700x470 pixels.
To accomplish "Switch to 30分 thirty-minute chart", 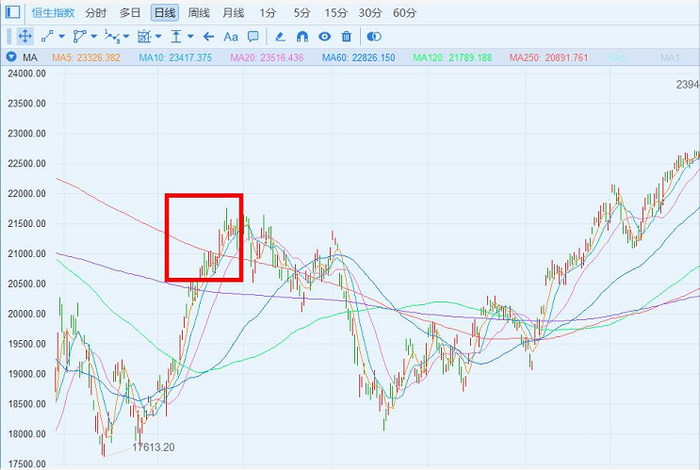I will click(370, 12).
